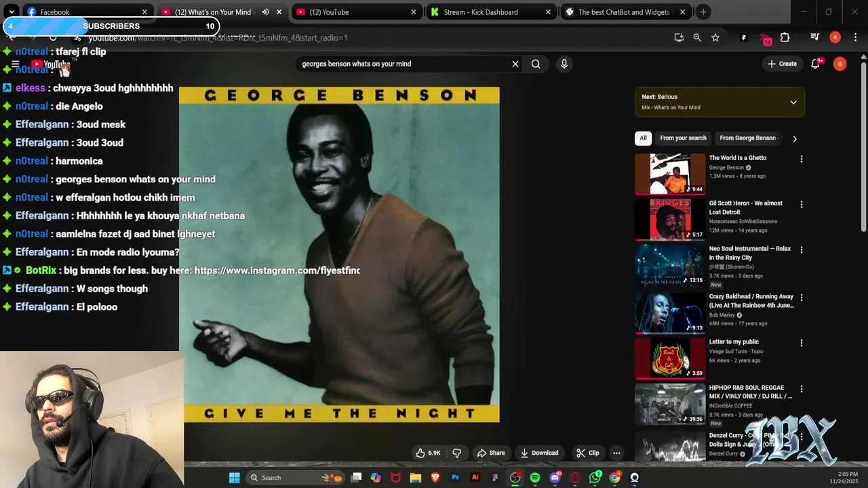Open the Windows Start menu
This screenshot has width=868, height=488.
click(x=234, y=478)
